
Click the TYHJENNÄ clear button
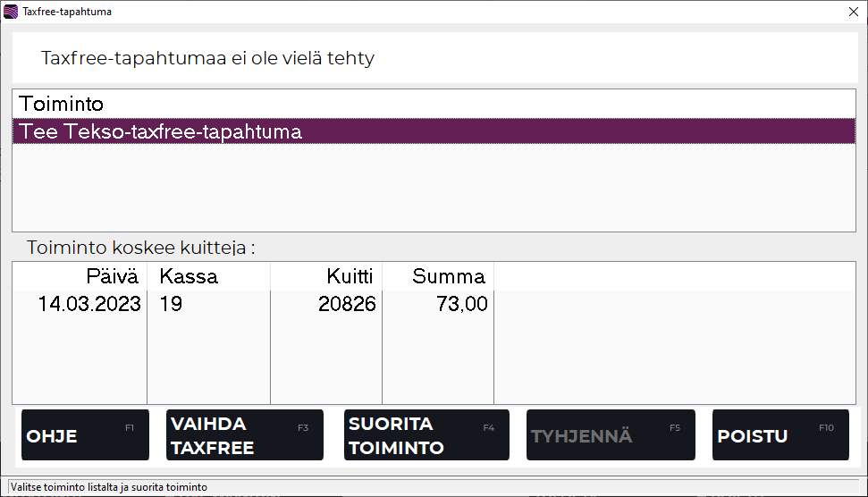[x=607, y=435]
